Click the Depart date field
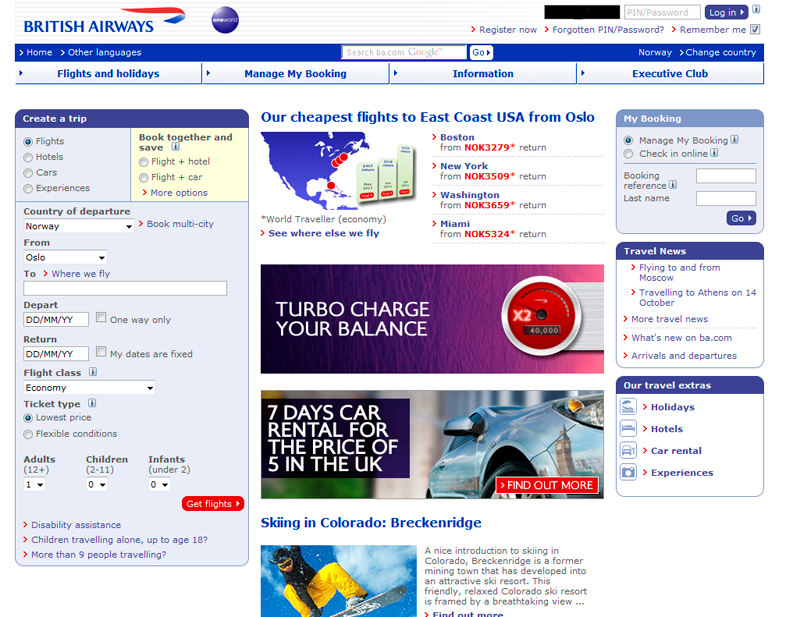 coord(56,319)
